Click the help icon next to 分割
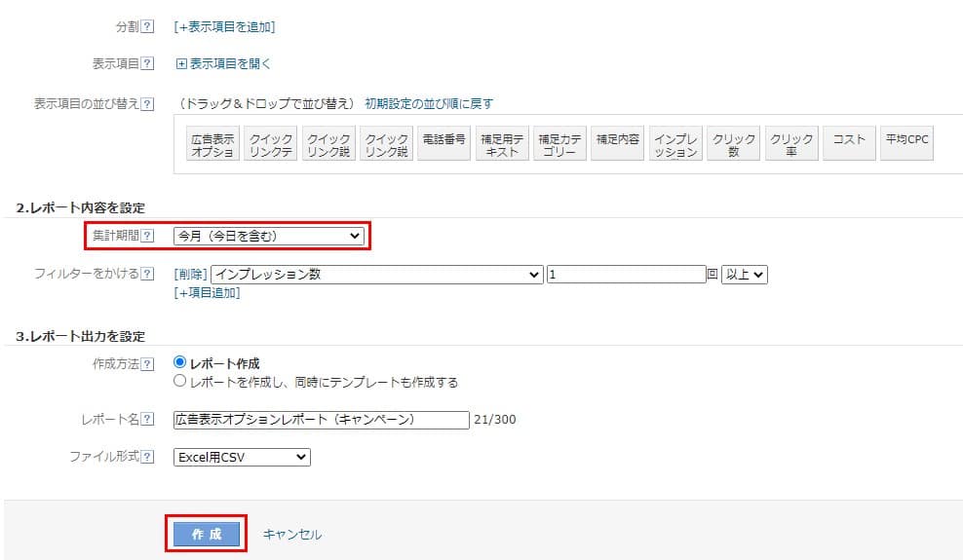The width and height of the screenshot is (963, 560). click(x=147, y=27)
